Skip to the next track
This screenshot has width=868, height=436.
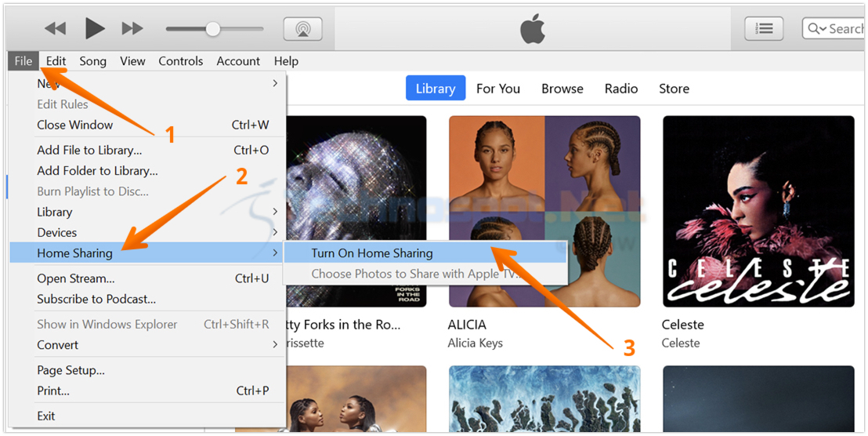point(132,29)
